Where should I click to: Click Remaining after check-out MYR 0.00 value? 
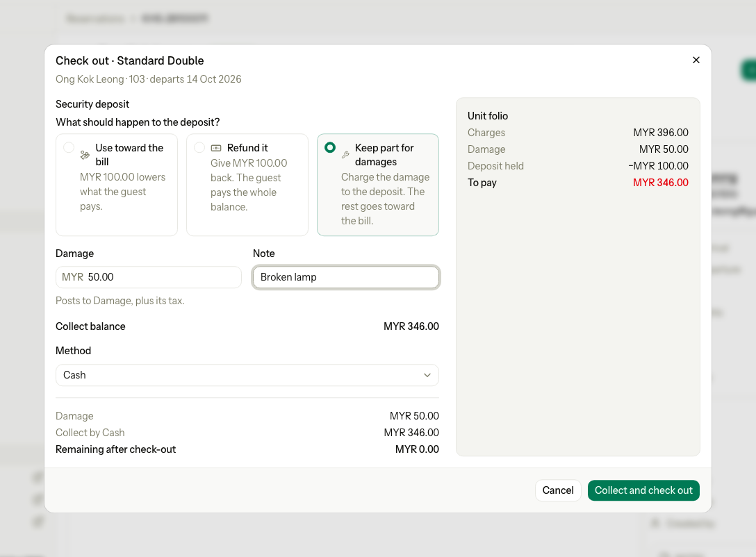tap(417, 449)
